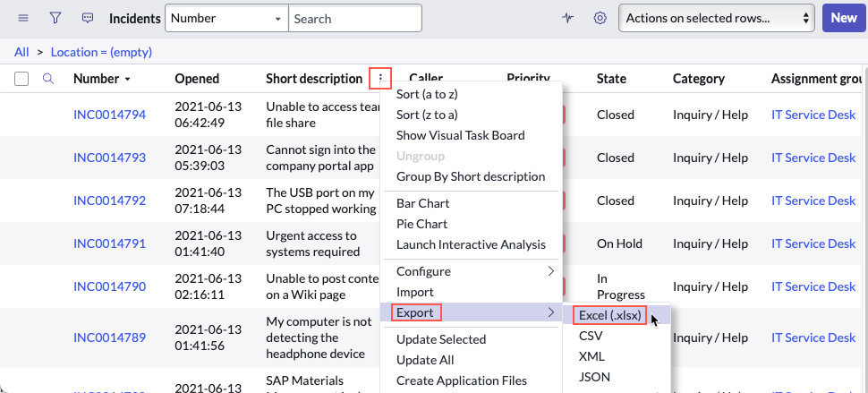Click 'The USB port on my PC' description

click(x=321, y=201)
